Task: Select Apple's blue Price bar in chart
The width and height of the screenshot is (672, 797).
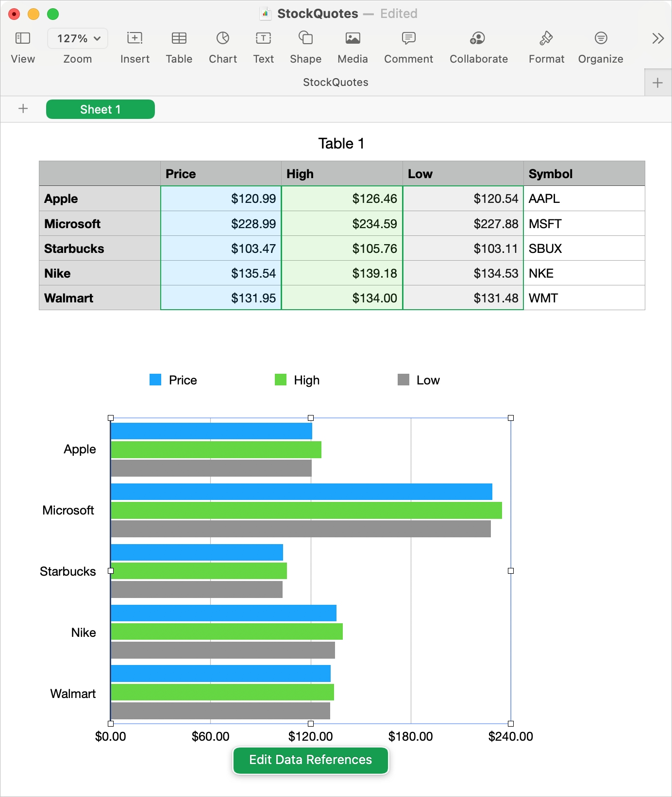Action: [212, 431]
